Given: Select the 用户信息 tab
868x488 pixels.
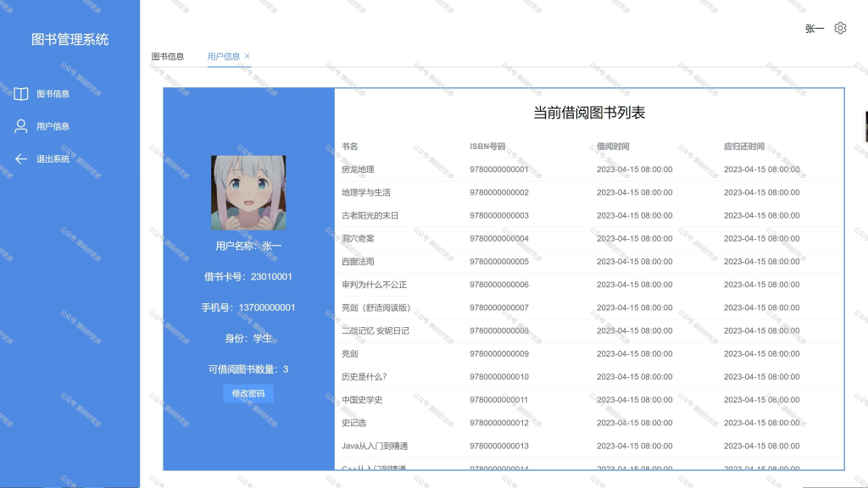Looking at the screenshot, I should [224, 57].
